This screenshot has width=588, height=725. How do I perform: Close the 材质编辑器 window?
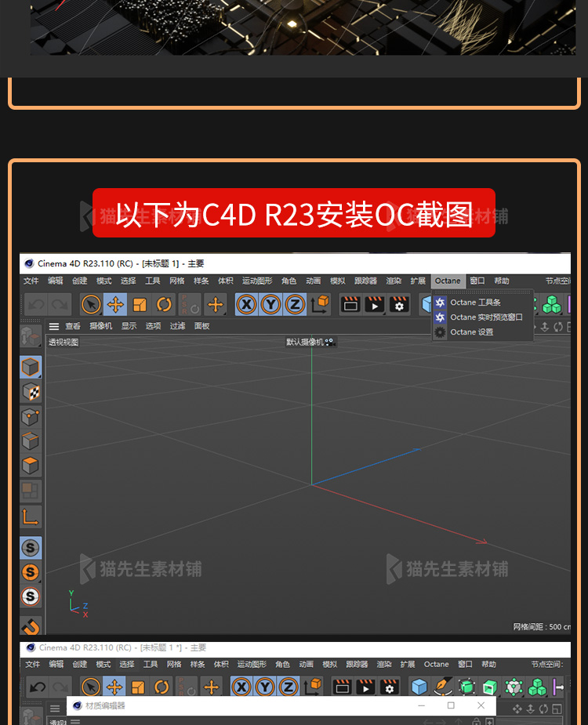481,705
